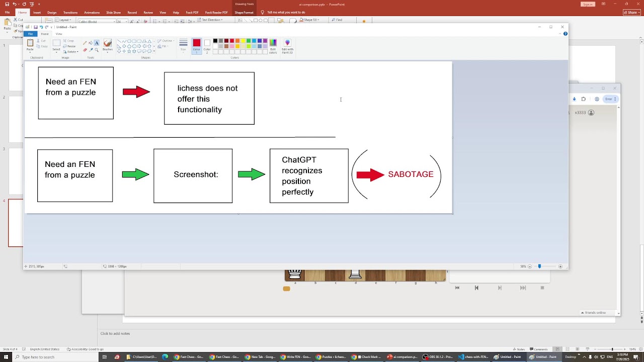The image size is (644, 362).
Task: Click Find in the PowerPoint ribbon
Action: pyautogui.click(x=337, y=20)
